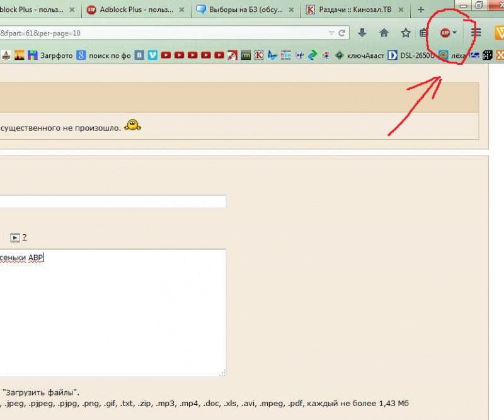Open a new tab with the plus button
Screen dimensions: 504x420
pyautogui.click(x=421, y=9)
